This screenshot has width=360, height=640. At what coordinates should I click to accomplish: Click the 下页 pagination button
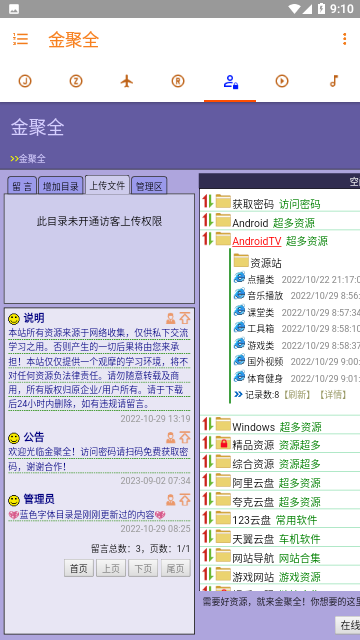click(143, 568)
